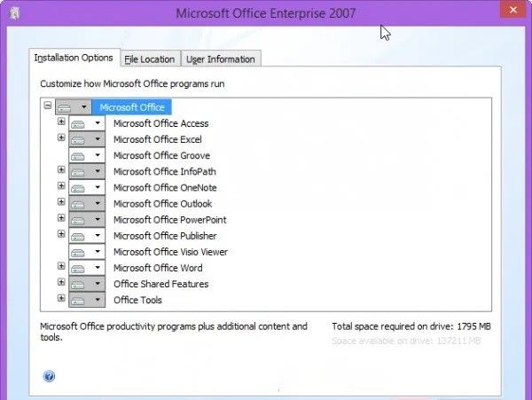Select Microsoft Office Excel label
This screenshot has width=532, height=400.
pos(158,139)
